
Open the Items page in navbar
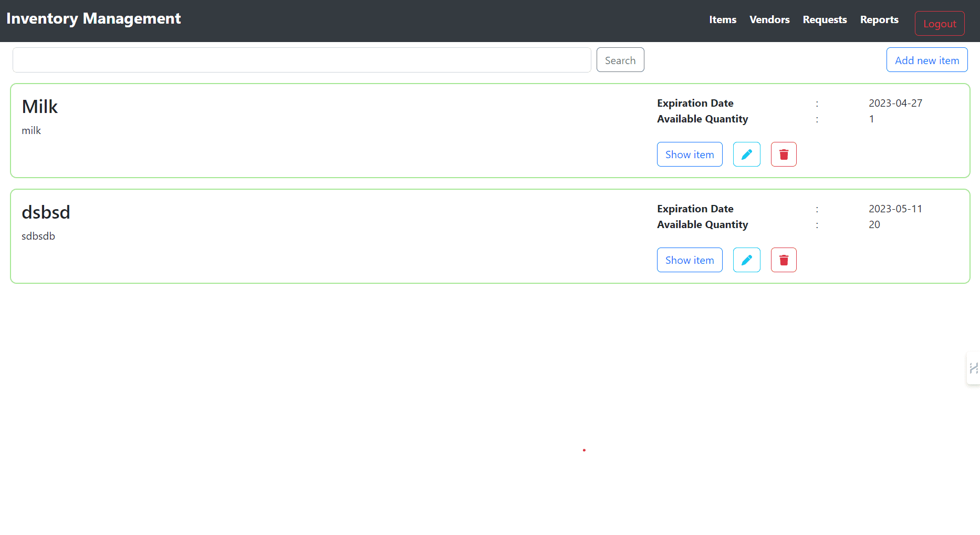tap(723, 20)
